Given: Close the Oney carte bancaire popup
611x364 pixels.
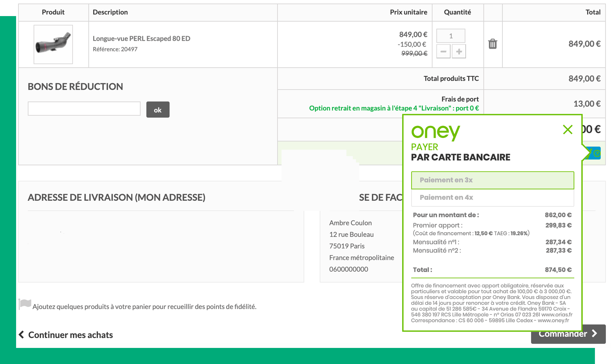Looking at the screenshot, I should (x=568, y=130).
